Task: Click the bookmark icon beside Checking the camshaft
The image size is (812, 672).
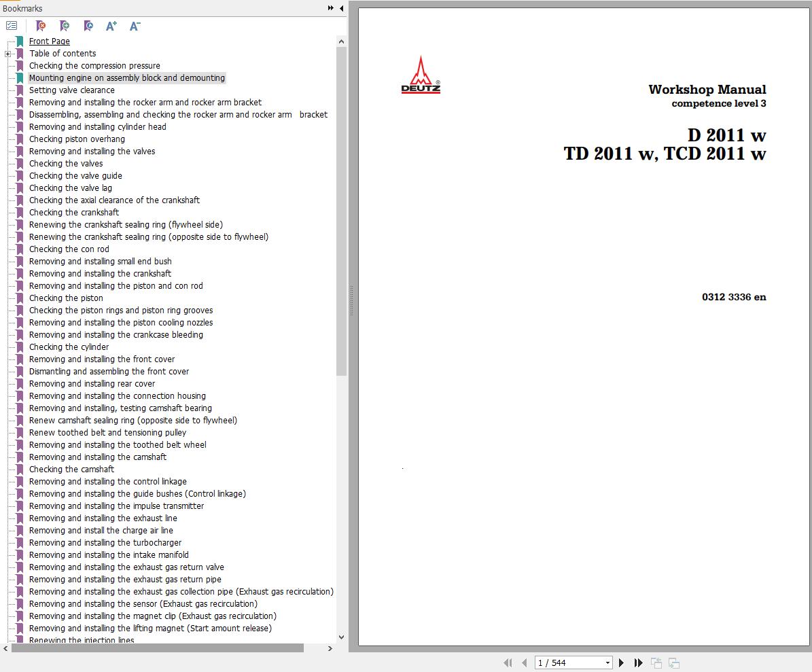Action: tap(20, 469)
